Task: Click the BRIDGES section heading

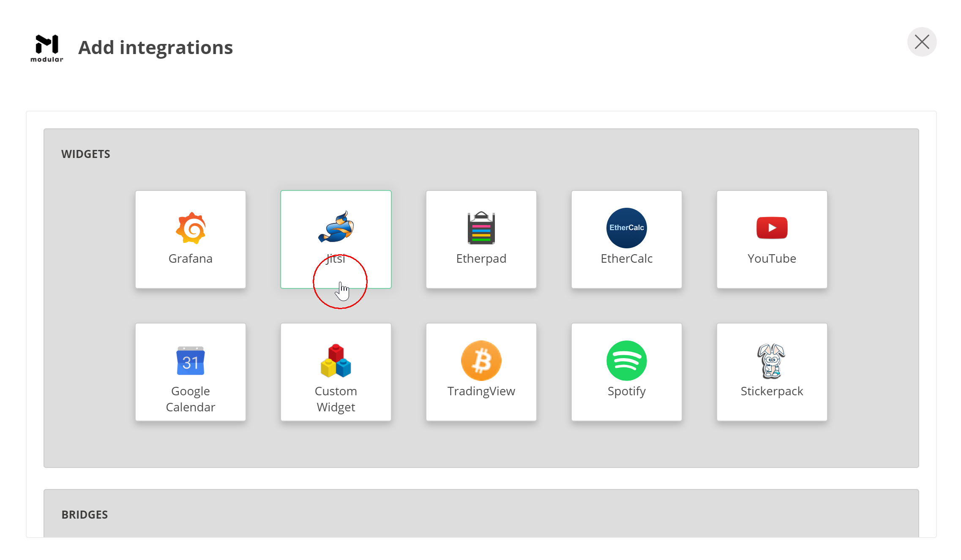Action: pyautogui.click(x=85, y=514)
